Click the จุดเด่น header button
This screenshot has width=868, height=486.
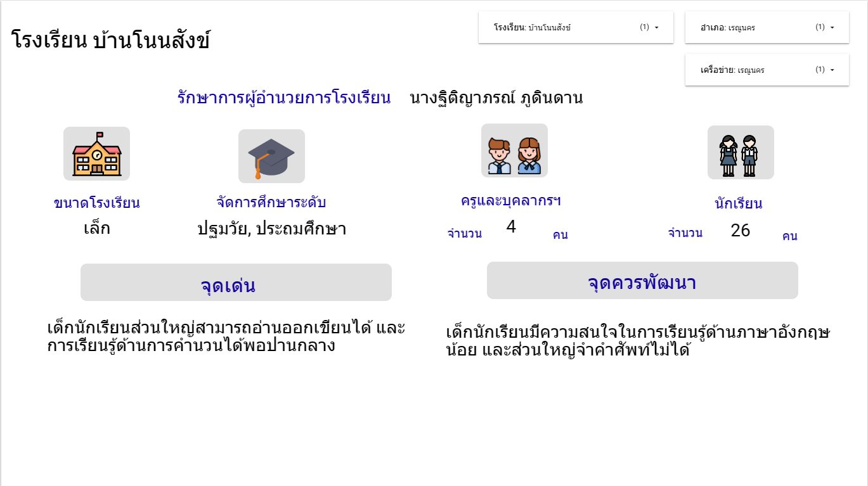[236, 283]
